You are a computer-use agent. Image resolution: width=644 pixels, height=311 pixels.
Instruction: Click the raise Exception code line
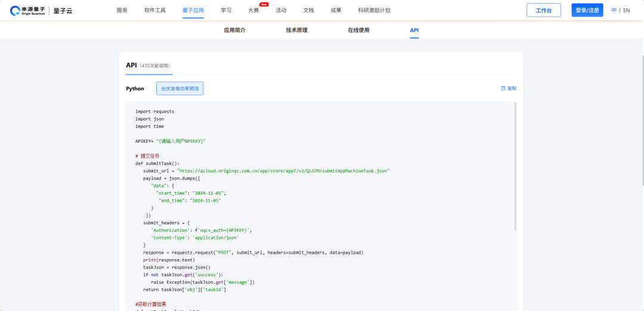[x=203, y=282]
